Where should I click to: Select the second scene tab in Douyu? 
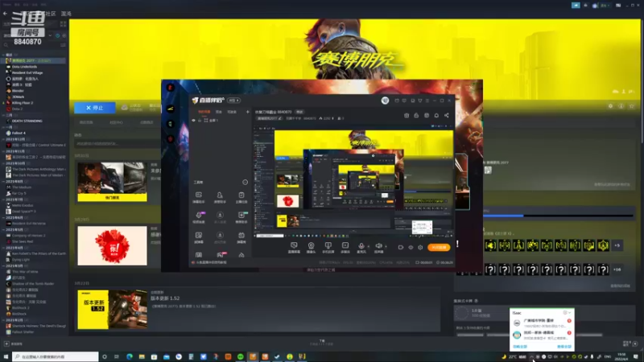tap(219, 112)
